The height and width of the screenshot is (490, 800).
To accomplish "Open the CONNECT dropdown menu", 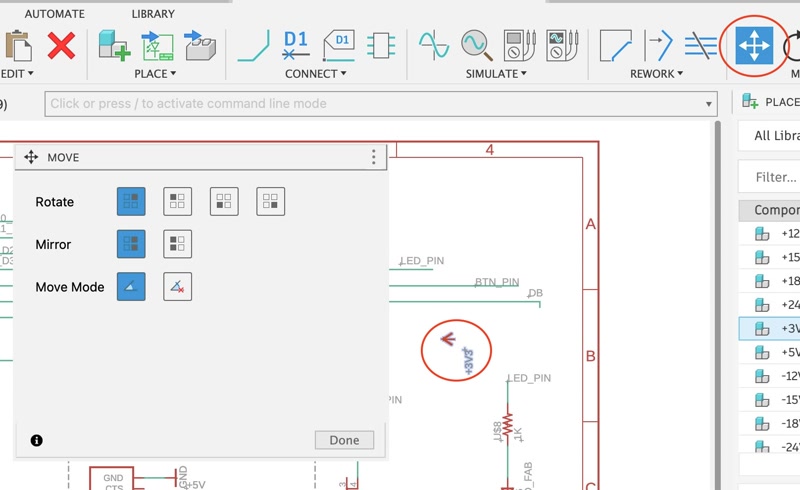I will pyautogui.click(x=316, y=74).
